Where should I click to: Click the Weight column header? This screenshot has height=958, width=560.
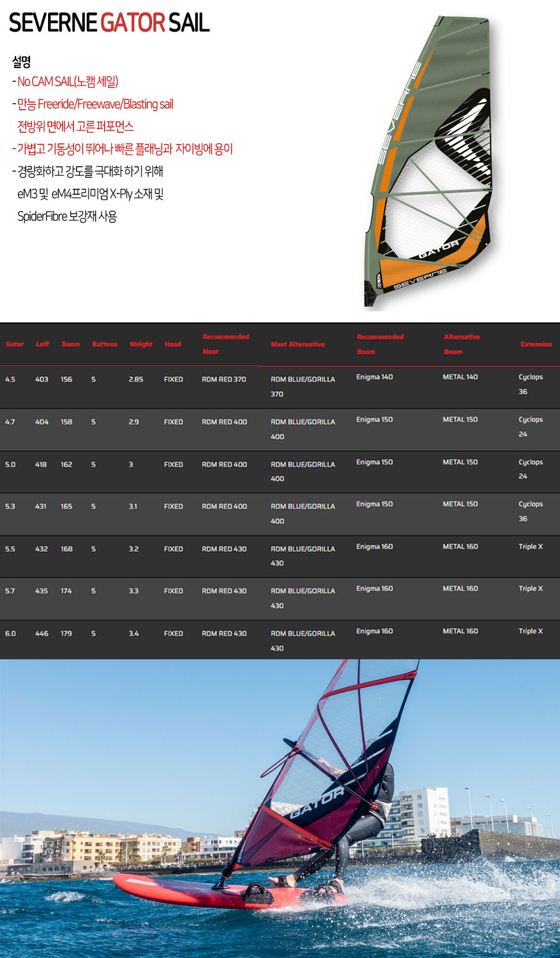pyautogui.click(x=141, y=344)
